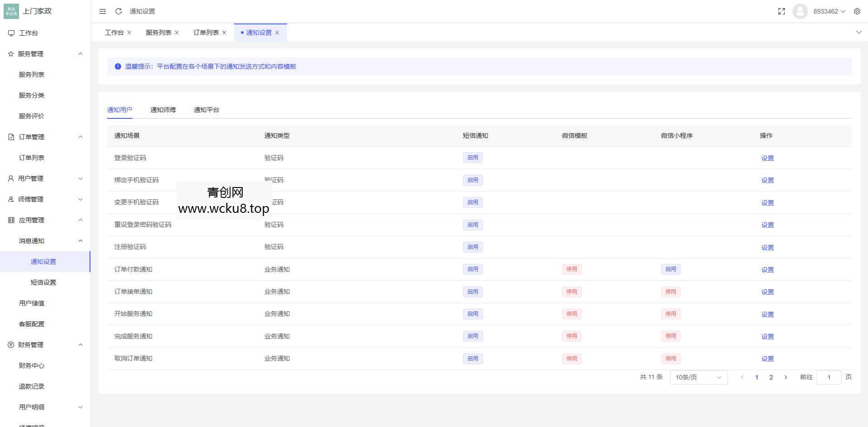Click the 财务管理 sidebar icon
The image size is (868, 427).
pyautogui.click(x=10, y=345)
